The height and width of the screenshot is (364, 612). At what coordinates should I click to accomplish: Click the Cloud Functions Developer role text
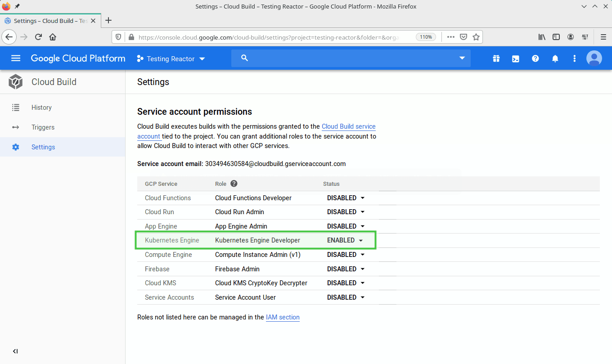point(253,198)
